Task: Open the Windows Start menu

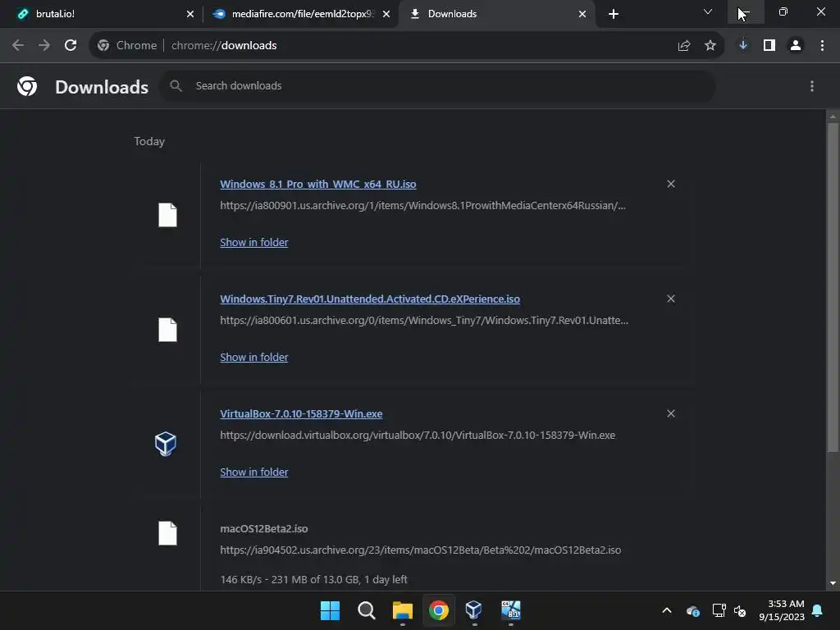Action: click(330, 610)
